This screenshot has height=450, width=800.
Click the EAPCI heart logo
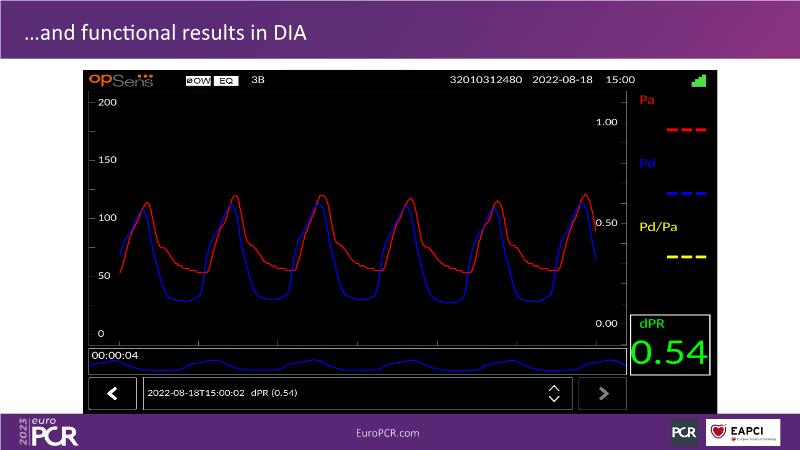click(x=743, y=432)
